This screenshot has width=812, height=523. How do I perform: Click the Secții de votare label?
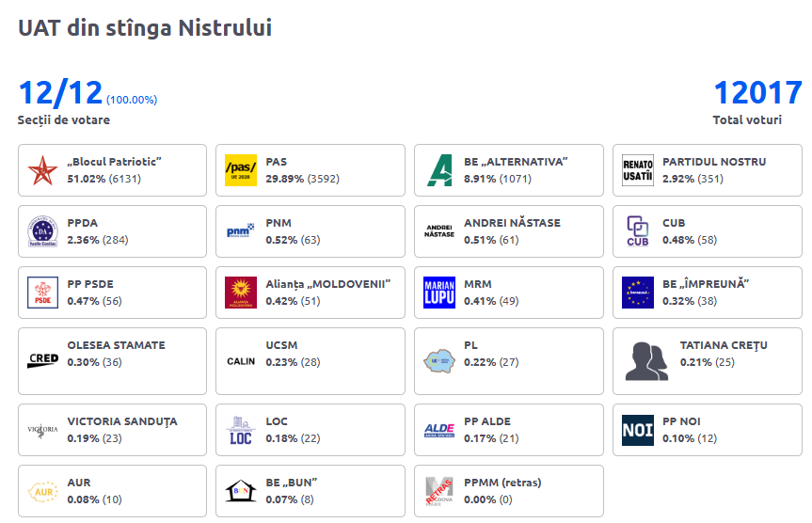click(x=64, y=120)
